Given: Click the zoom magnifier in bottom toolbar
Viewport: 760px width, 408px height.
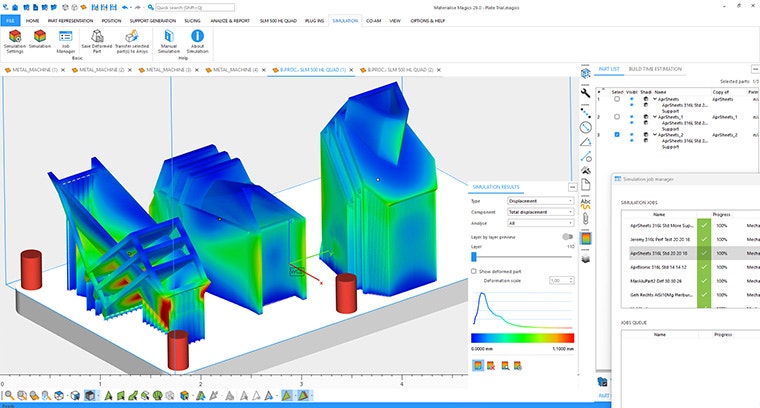Looking at the screenshot, I should coord(9,395).
